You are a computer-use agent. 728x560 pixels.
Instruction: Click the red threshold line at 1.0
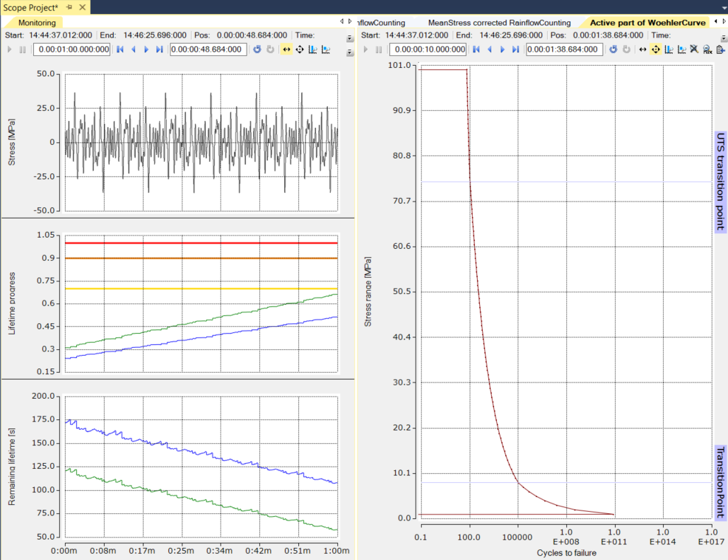tap(201, 243)
